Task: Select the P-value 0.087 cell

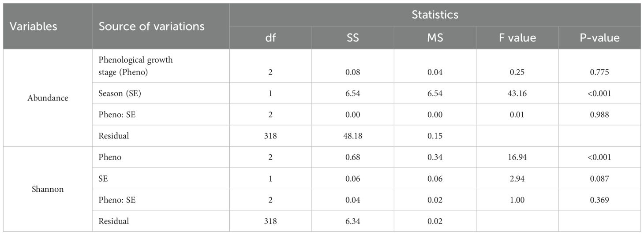Action: [x=599, y=179]
